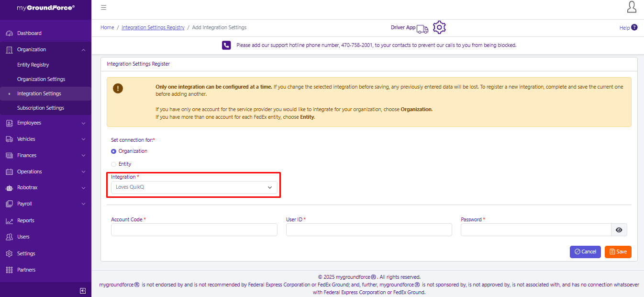Click the Driver App truck icon

422,29
